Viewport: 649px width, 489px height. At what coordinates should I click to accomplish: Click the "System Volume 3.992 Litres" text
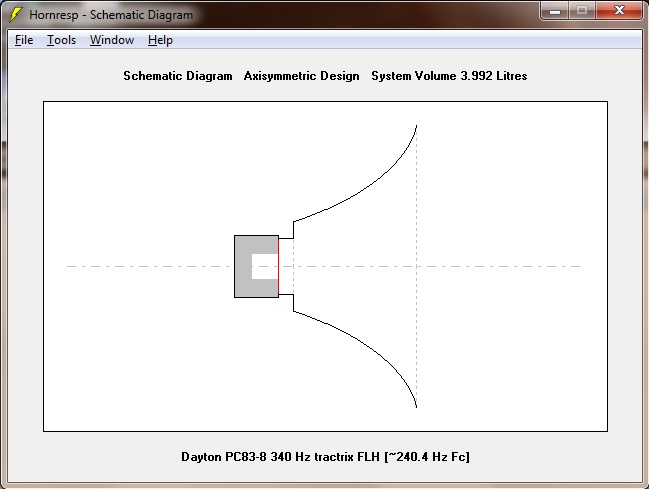(x=449, y=76)
